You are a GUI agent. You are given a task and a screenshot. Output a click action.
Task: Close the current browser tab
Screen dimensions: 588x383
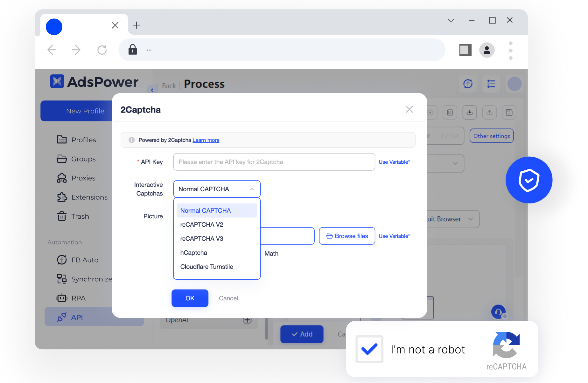(115, 25)
